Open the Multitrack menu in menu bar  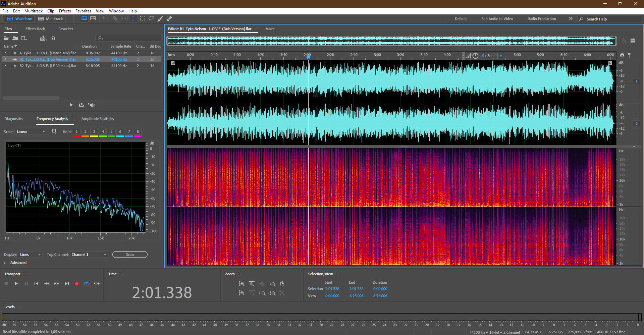34,11
